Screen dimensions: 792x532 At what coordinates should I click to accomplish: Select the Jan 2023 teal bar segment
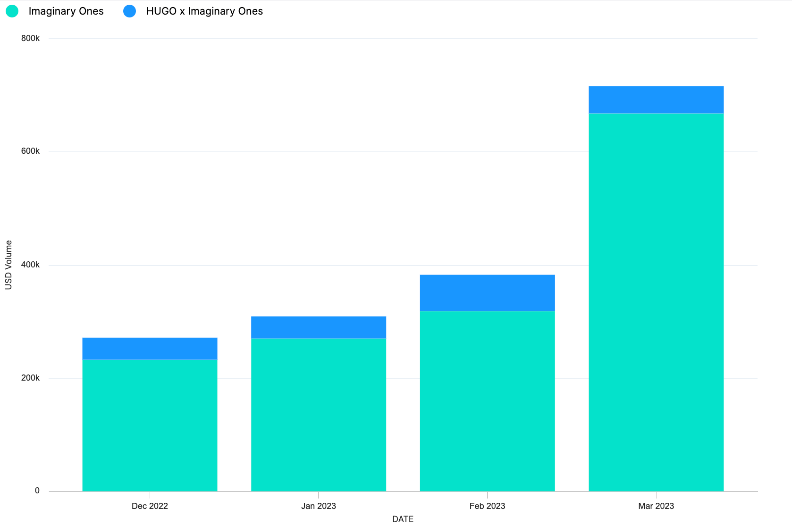(319, 415)
